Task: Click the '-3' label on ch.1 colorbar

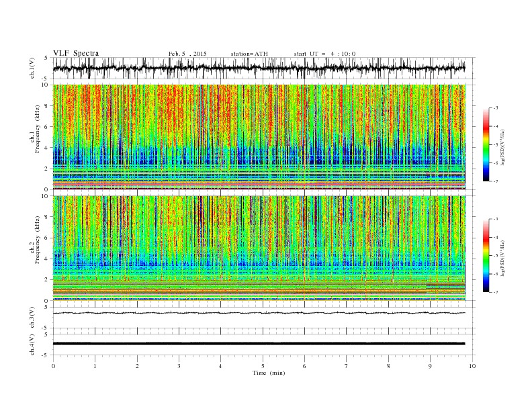Action: point(496,108)
